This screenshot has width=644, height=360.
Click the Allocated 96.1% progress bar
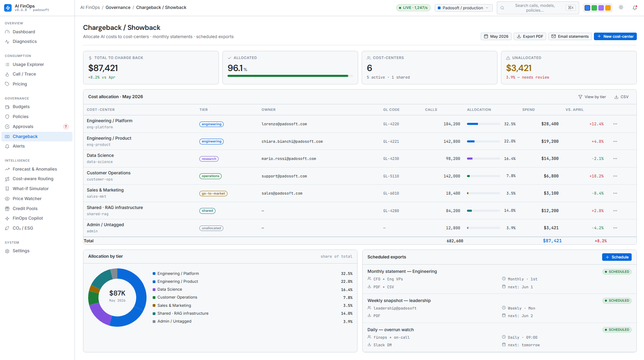290,76
